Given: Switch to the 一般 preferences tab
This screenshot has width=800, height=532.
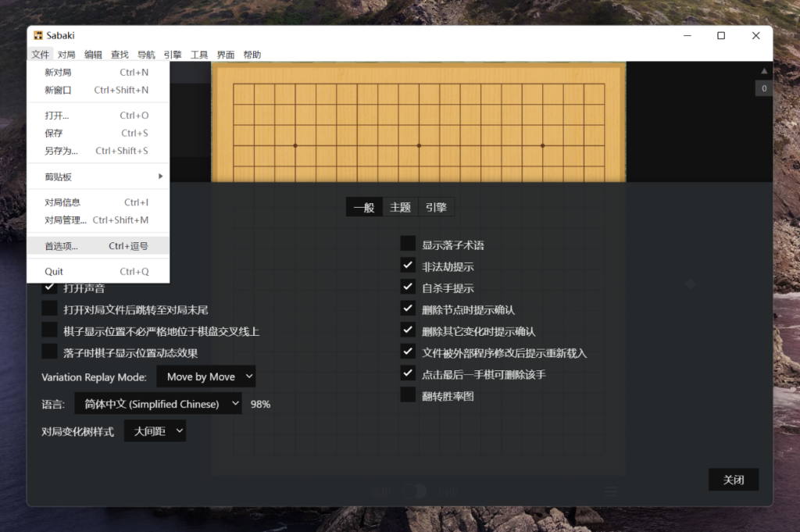Looking at the screenshot, I should [364, 207].
